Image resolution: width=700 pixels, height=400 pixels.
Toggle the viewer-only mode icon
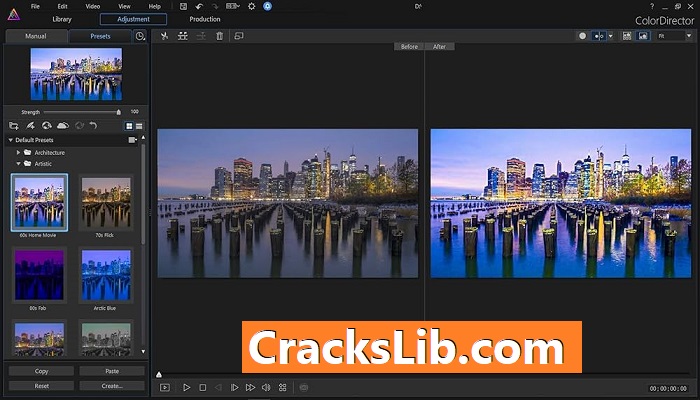(x=643, y=36)
